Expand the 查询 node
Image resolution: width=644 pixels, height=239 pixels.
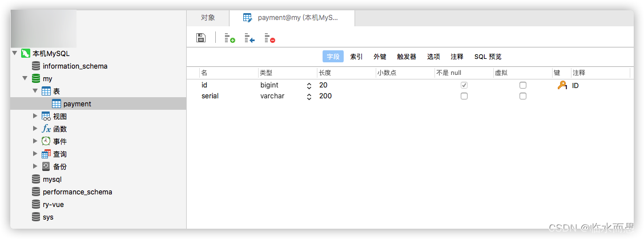click(x=35, y=154)
